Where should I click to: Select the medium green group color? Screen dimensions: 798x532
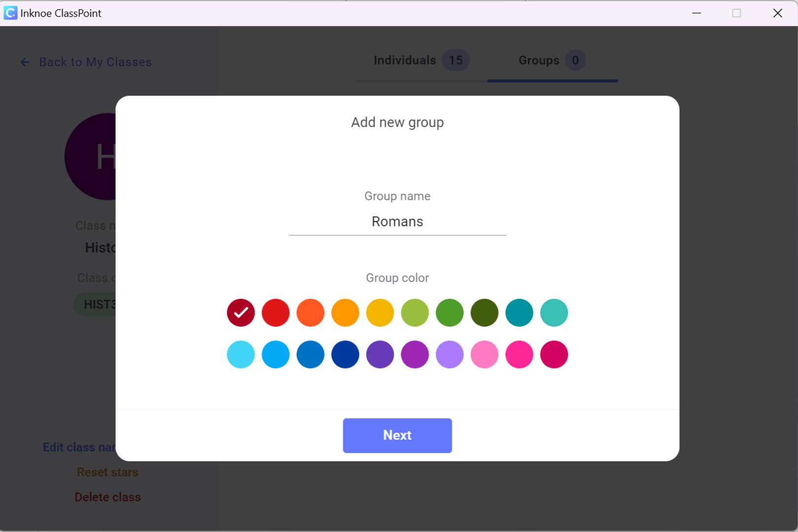[x=450, y=313]
